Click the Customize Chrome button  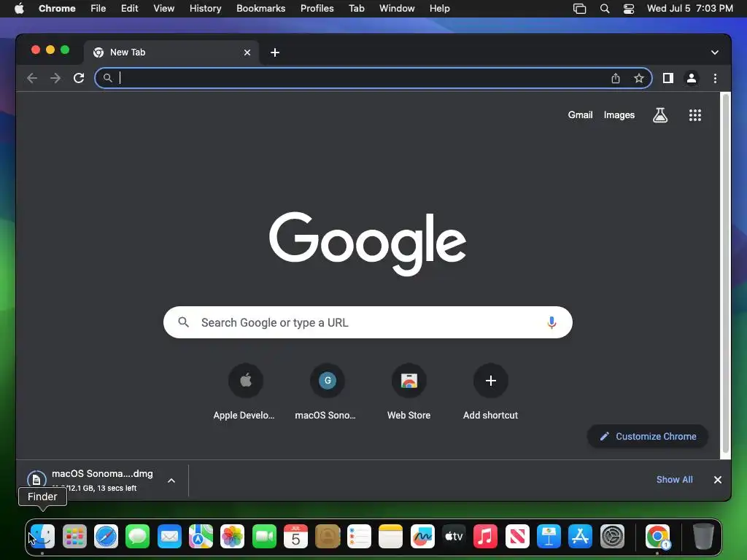[648, 436]
